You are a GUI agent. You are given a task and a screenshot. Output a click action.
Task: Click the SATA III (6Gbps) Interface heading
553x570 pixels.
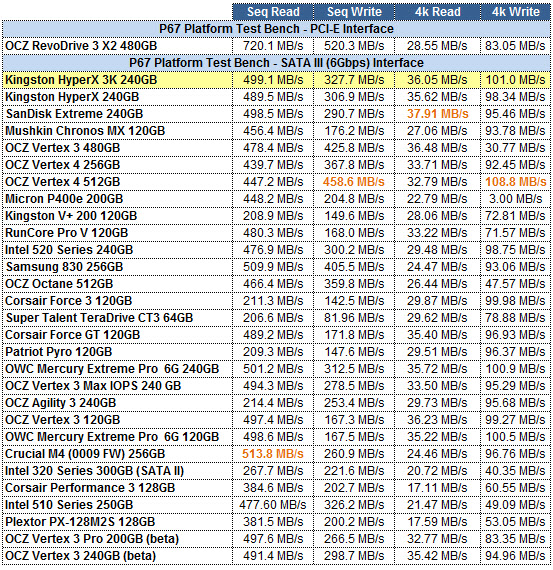tap(276, 63)
